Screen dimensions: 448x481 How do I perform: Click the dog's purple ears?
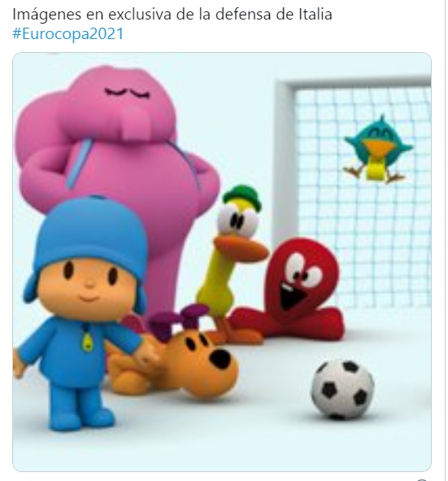pyautogui.click(x=178, y=321)
